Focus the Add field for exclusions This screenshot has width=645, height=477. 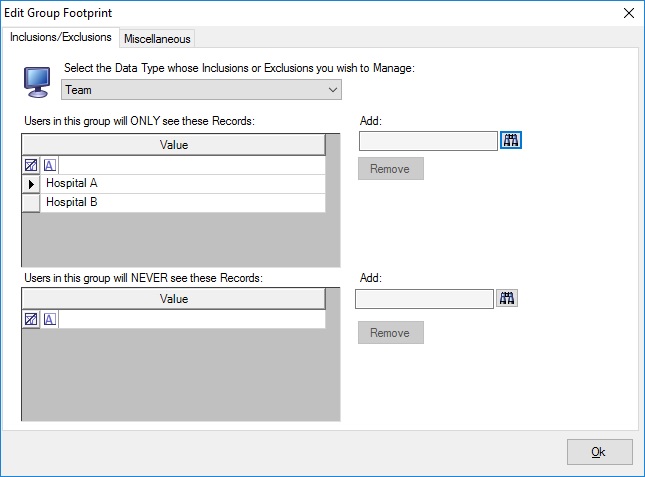(x=424, y=298)
